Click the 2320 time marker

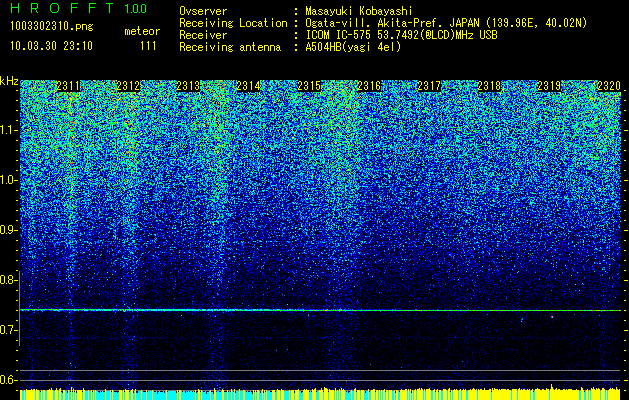[x=609, y=86]
